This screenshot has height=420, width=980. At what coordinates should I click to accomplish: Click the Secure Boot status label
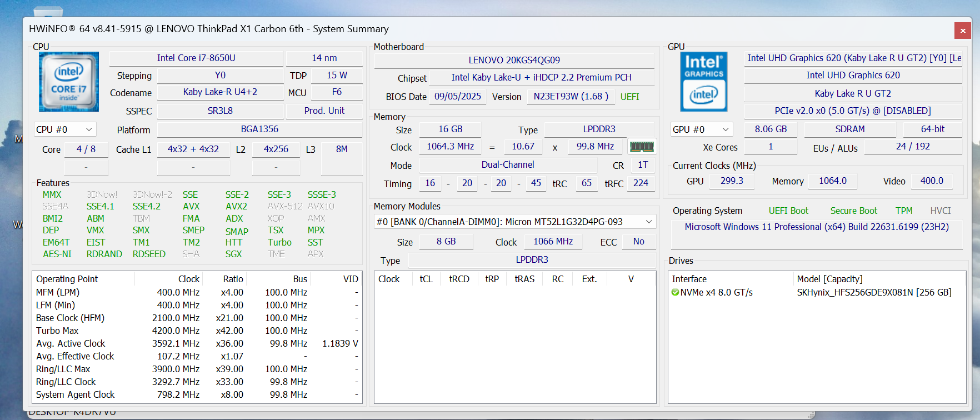tap(854, 211)
